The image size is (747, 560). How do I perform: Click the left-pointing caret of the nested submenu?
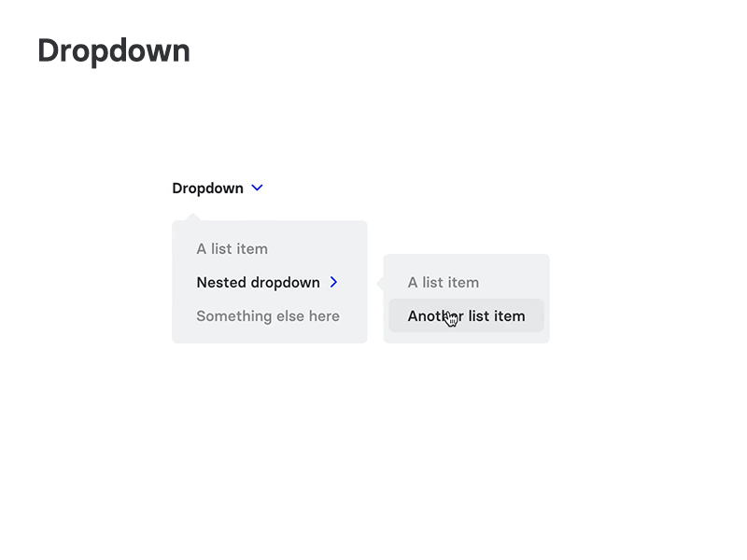click(x=380, y=282)
